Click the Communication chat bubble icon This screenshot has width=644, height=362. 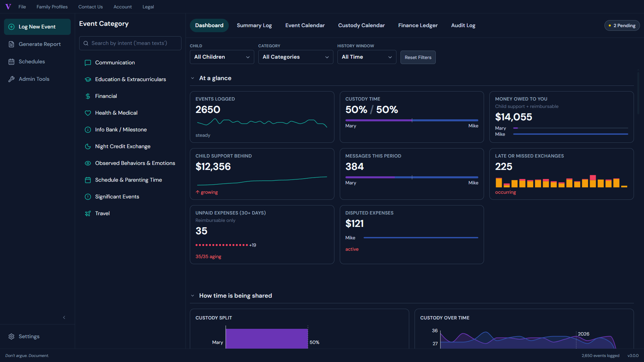pos(88,63)
